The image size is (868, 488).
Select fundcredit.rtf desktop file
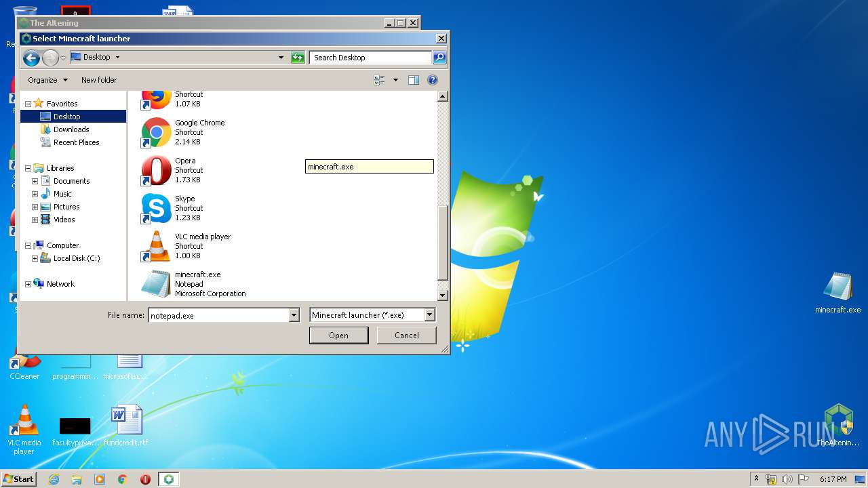click(x=126, y=426)
